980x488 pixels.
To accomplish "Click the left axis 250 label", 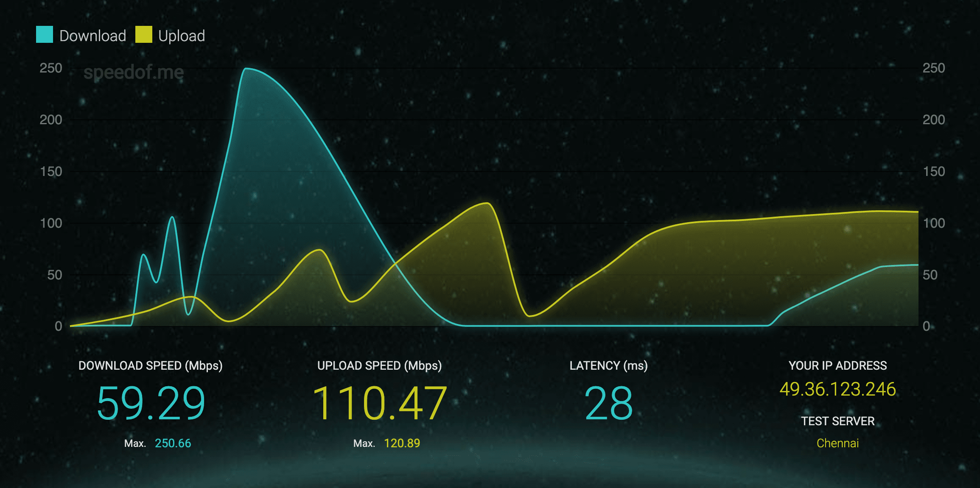I will pos(51,68).
